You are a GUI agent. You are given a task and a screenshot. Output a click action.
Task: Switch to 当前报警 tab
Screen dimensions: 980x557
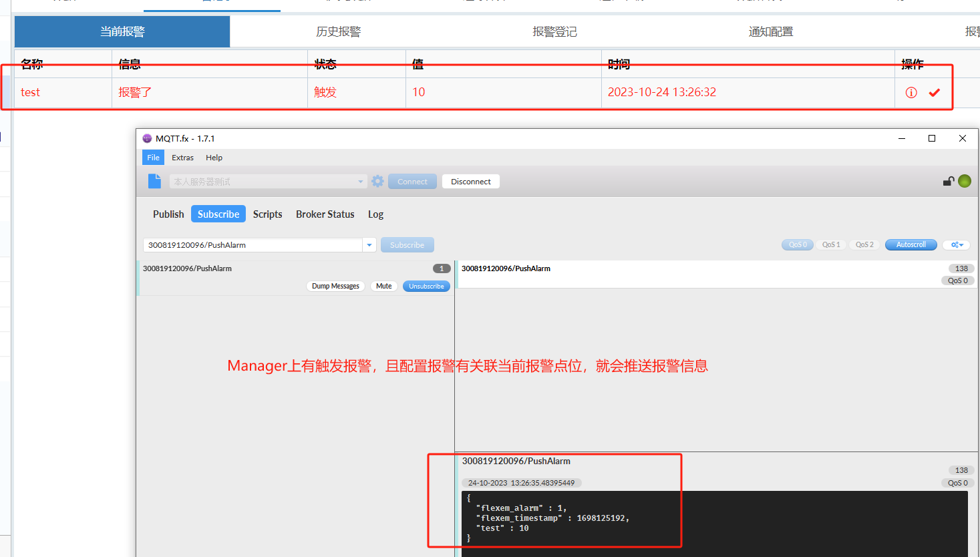click(122, 31)
